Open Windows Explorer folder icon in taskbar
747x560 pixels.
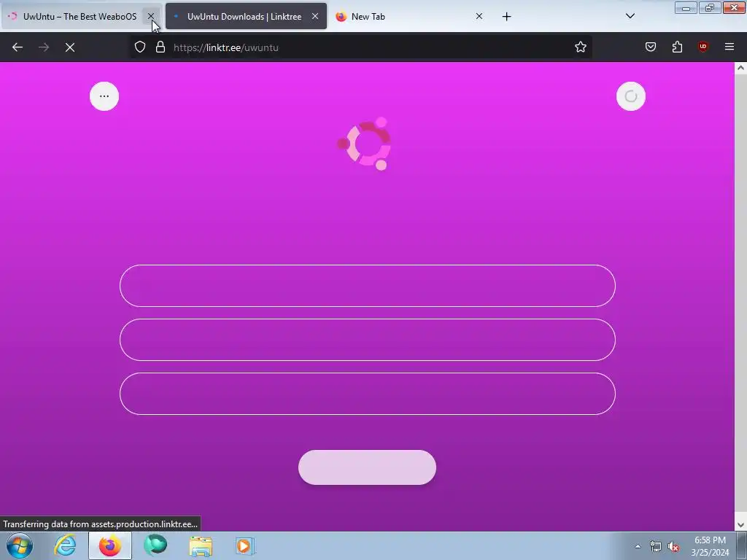(201, 545)
